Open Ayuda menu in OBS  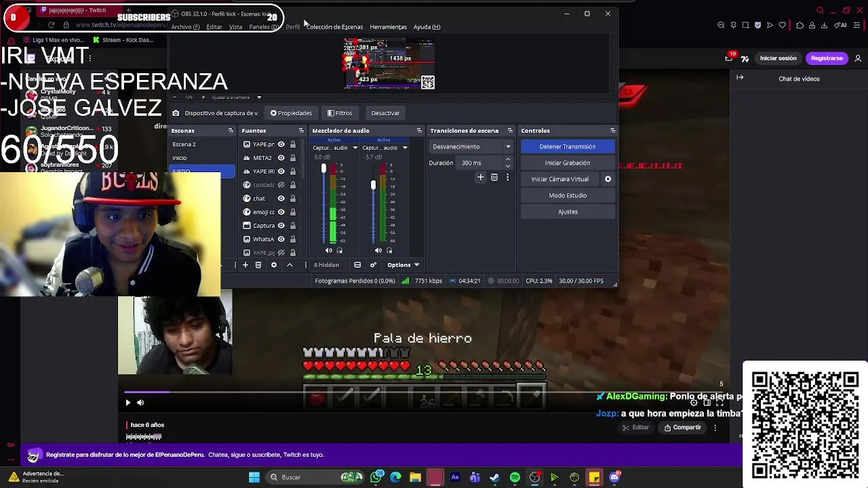click(427, 27)
